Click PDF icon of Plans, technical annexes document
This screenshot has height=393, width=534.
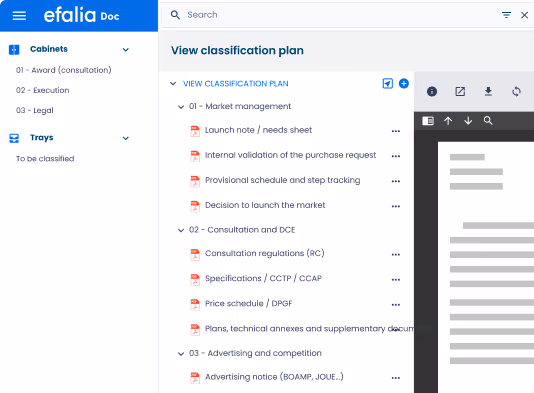pos(195,330)
